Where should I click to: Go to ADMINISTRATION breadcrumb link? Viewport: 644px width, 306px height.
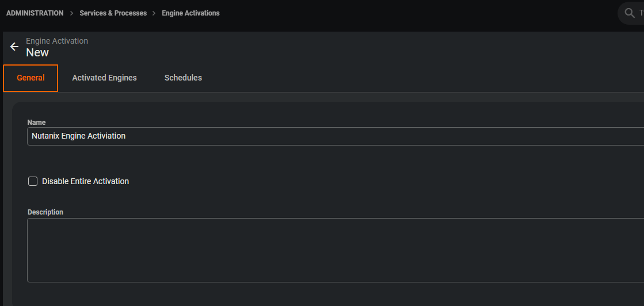(35, 13)
